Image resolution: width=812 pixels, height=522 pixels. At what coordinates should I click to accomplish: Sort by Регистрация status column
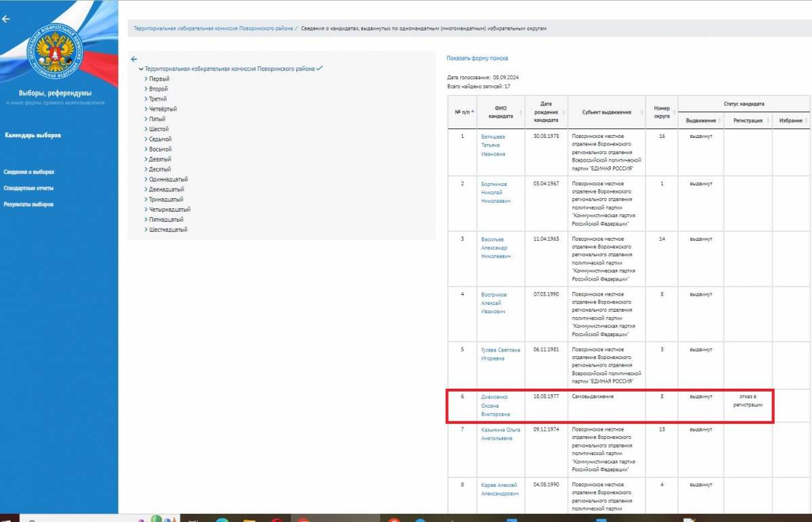(748, 120)
